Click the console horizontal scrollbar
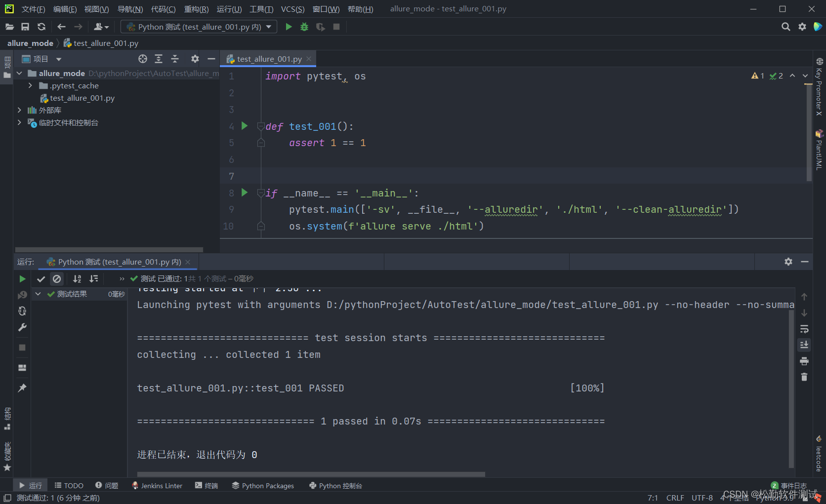This screenshot has height=504, width=826. coord(311,474)
